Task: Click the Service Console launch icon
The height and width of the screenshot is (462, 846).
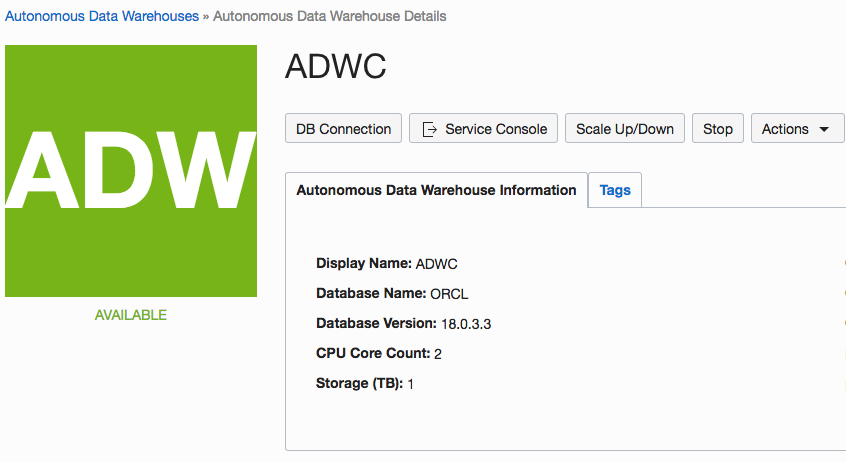Action: click(x=429, y=130)
